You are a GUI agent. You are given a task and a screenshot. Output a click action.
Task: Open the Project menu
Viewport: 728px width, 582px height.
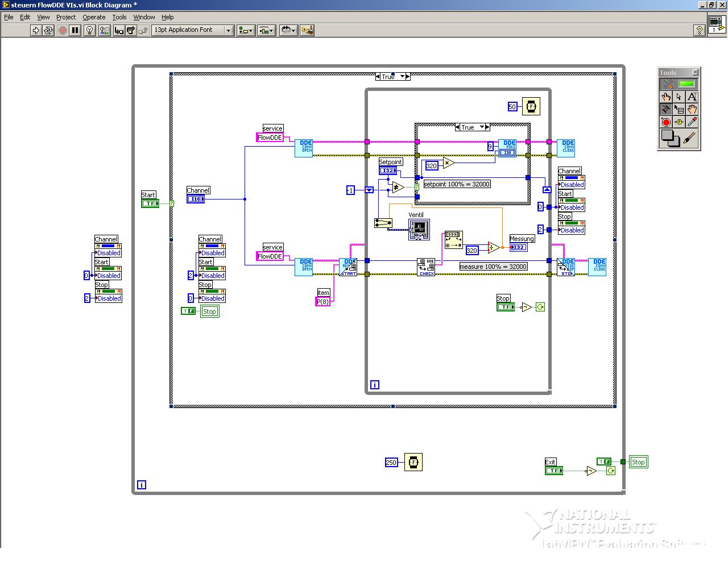coord(66,17)
